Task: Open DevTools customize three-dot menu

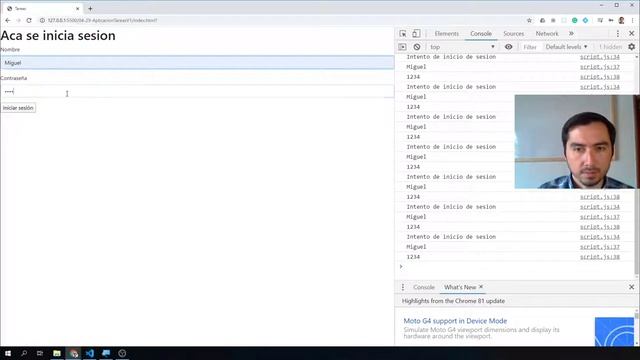Action: [x=618, y=33]
